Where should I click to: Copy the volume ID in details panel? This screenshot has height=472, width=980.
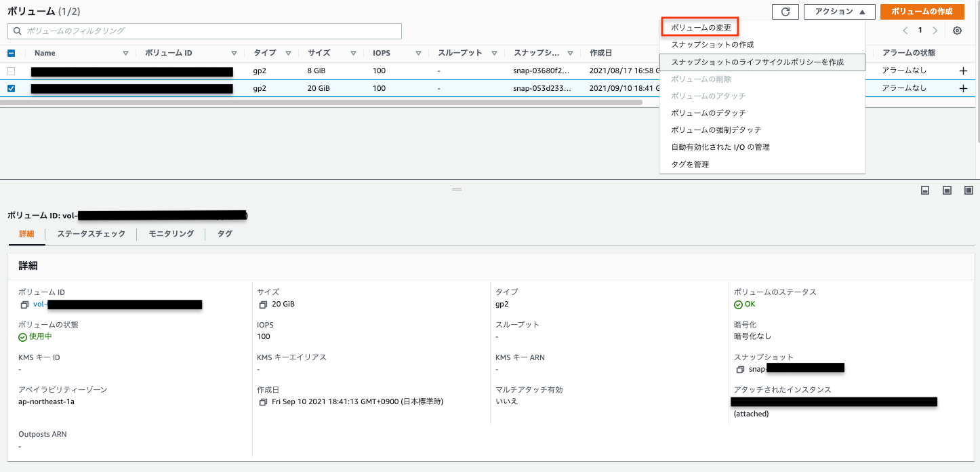click(26, 304)
